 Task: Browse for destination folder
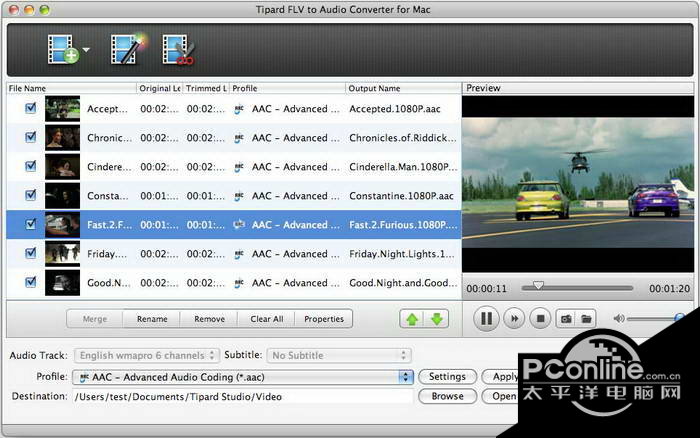click(x=447, y=396)
